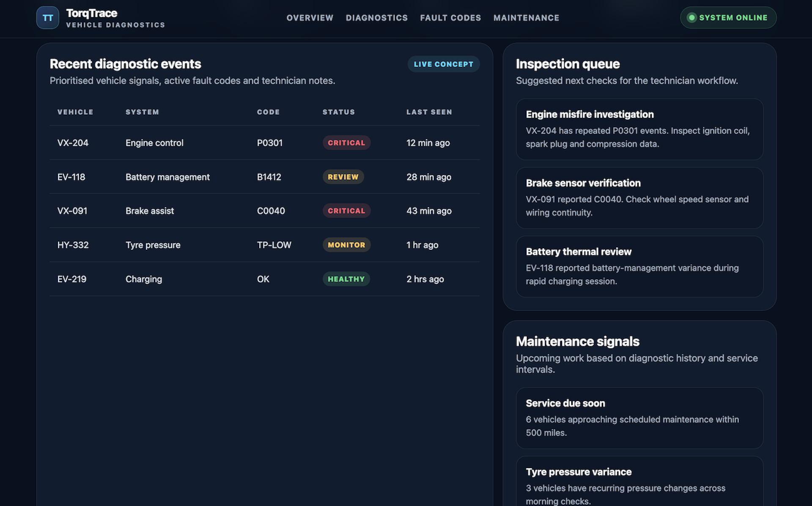Click the 28 min ago timestamp

(x=429, y=177)
